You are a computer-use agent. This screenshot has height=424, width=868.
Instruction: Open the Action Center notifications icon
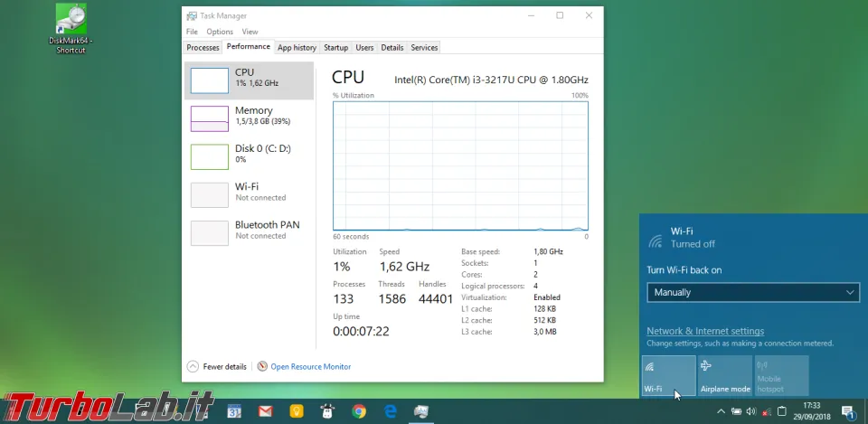(848, 412)
